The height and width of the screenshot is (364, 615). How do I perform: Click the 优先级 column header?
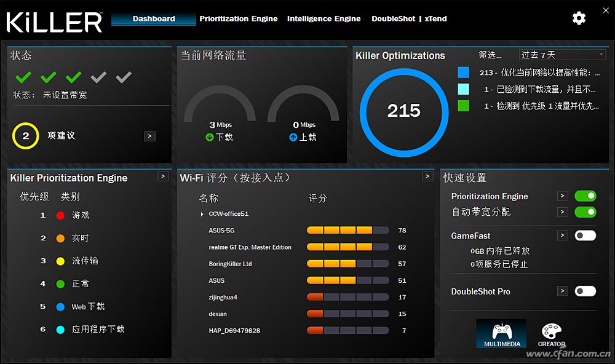pos(34,197)
